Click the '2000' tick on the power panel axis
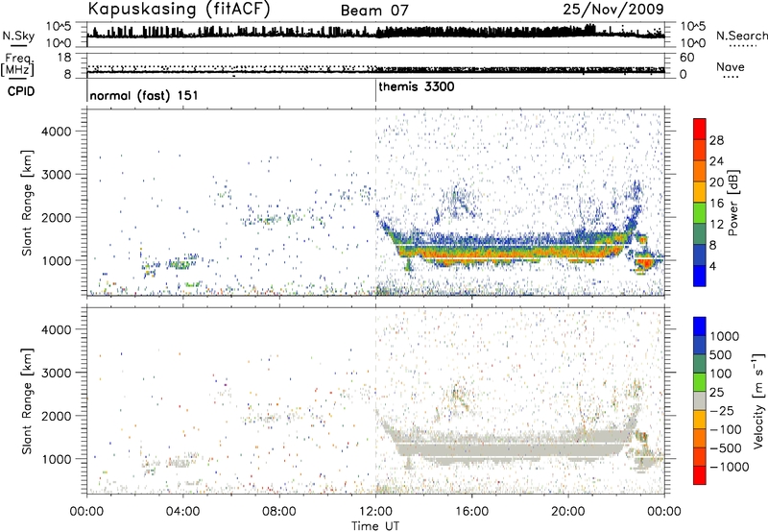768x532 pixels. coord(56,217)
